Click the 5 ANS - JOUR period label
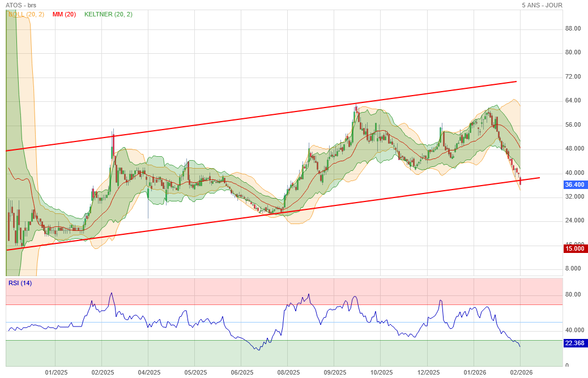Viewport: 588px width, 378px height. (x=542, y=5)
